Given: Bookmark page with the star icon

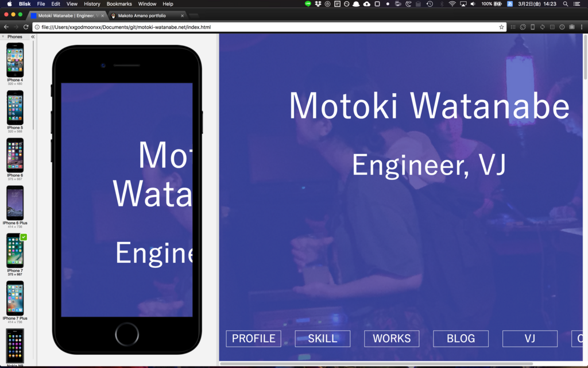Looking at the screenshot, I should coord(501,27).
